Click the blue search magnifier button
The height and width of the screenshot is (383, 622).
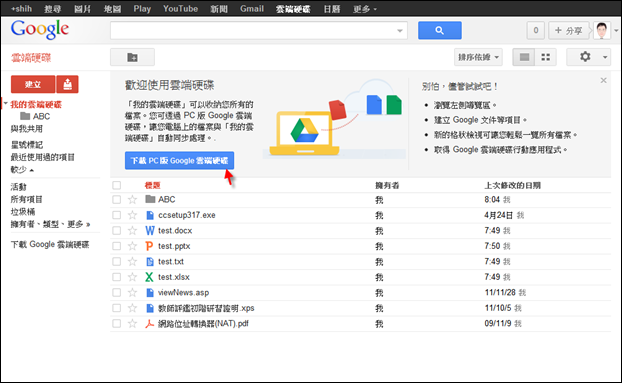tap(440, 31)
